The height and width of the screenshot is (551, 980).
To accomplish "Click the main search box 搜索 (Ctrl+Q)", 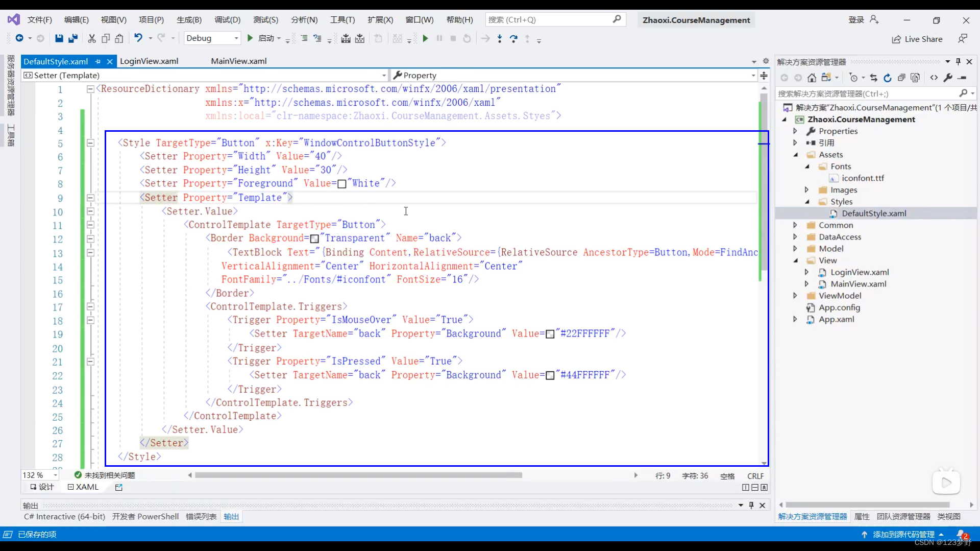I will pos(555,19).
